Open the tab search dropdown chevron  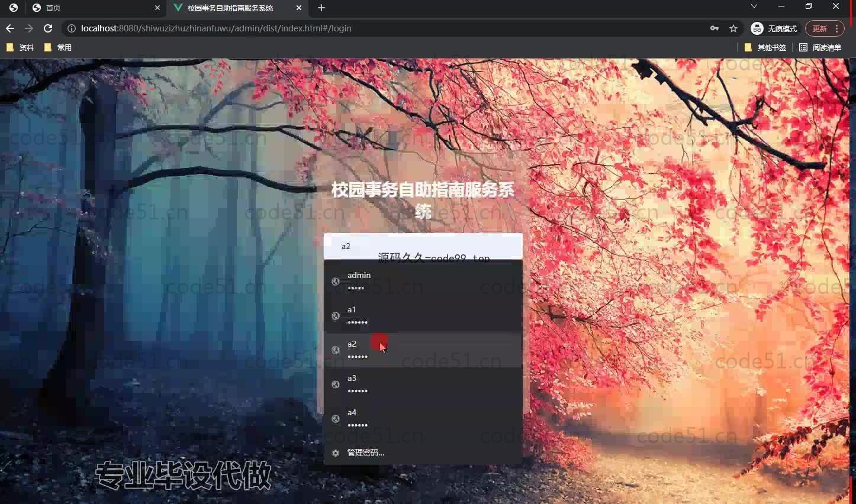click(754, 6)
